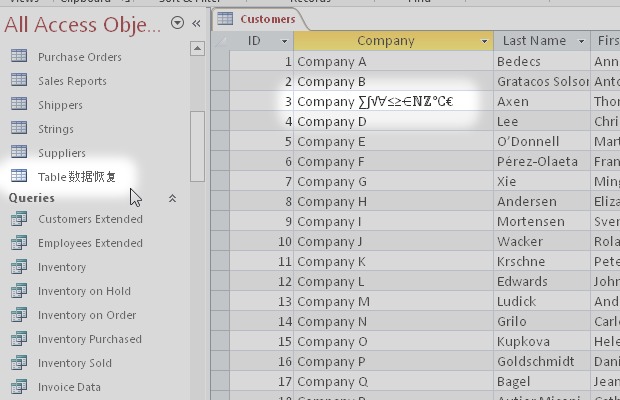Collapse the Queries group
The width and height of the screenshot is (620, 400).
[x=172, y=198]
